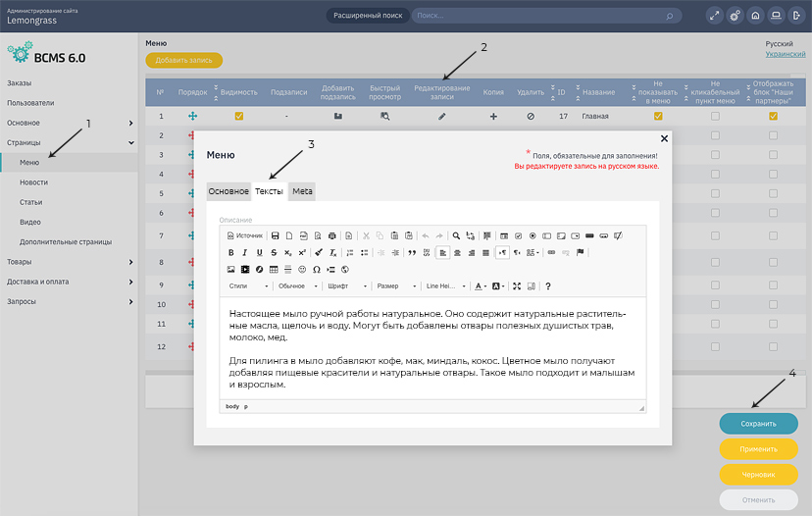Viewport: 812px width, 516px height.
Task: Click the Сохранить button
Action: tap(758, 424)
